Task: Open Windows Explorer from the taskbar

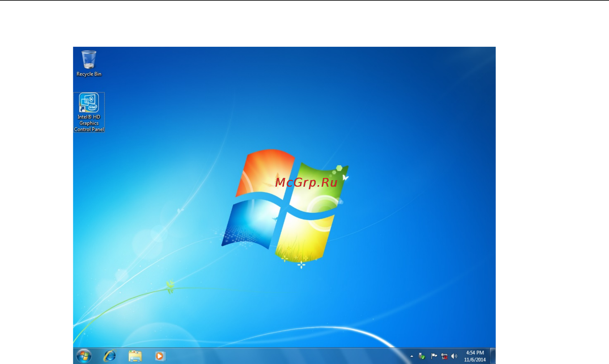Action: [x=135, y=356]
